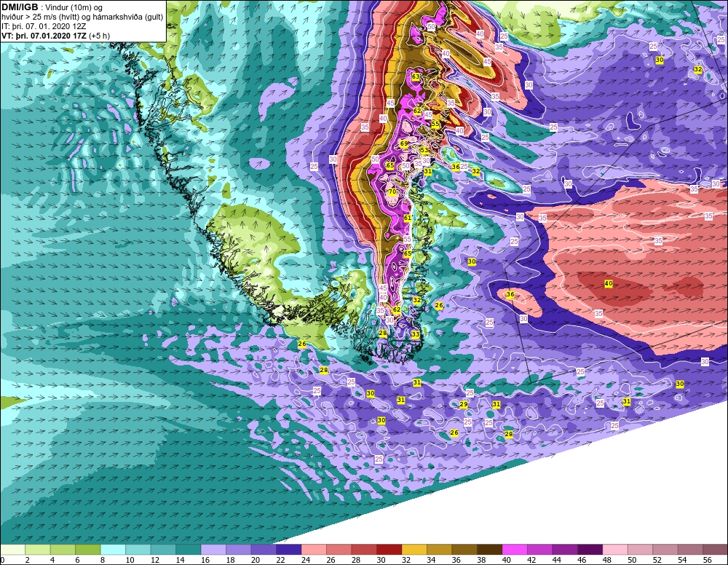The height and width of the screenshot is (565, 728).
Task: Select the 54–56 m/s mauve legend swatch
Action: point(690,550)
